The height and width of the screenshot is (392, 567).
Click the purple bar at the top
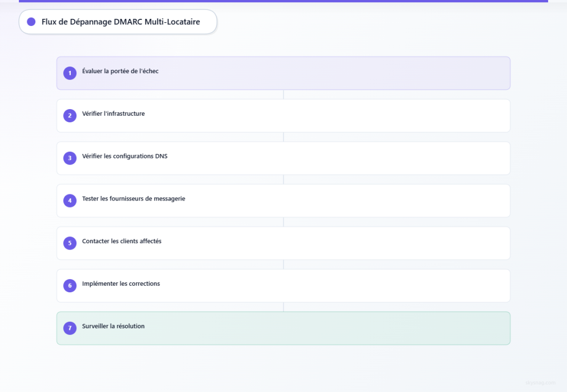[283, 1]
